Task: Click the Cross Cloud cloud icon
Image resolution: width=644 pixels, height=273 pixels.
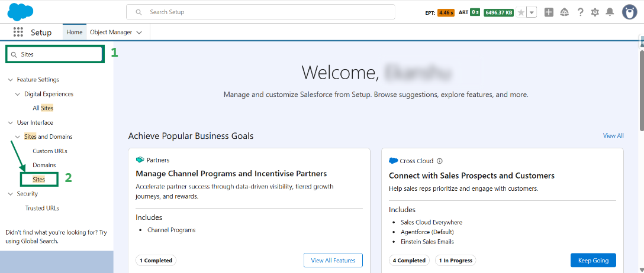Action: tap(394, 161)
